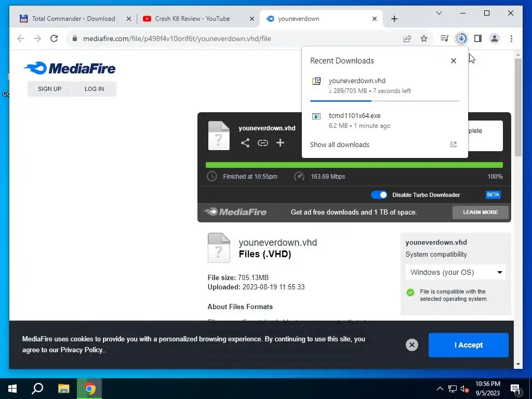Open the Windows Start menu

click(12, 389)
